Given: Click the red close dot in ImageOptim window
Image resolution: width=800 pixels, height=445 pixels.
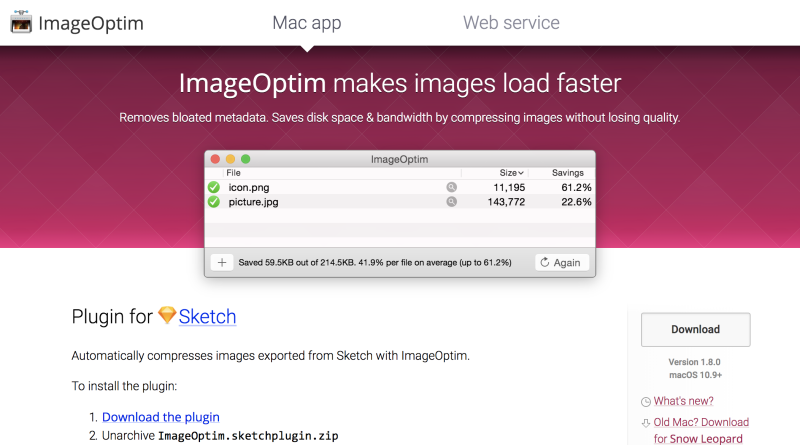Looking at the screenshot, I should pos(215,159).
